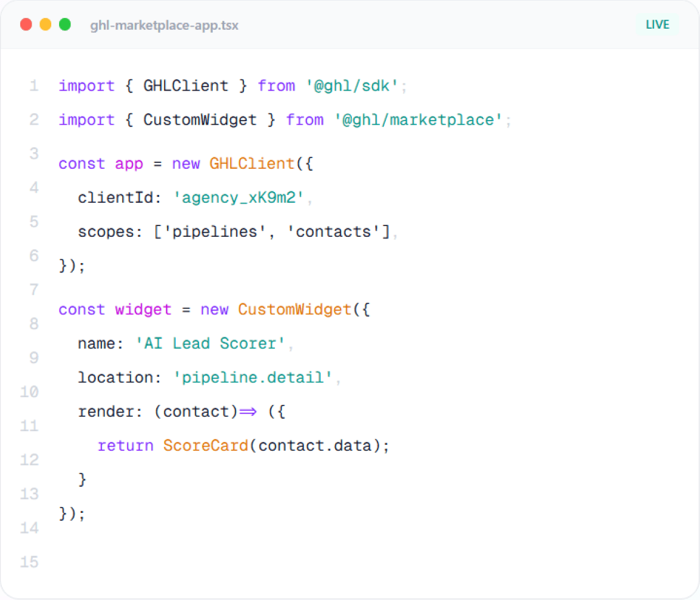Click contact.data argument in ScoreCard call
The width and height of the screenshot is (700, 600).
(315, 446)
